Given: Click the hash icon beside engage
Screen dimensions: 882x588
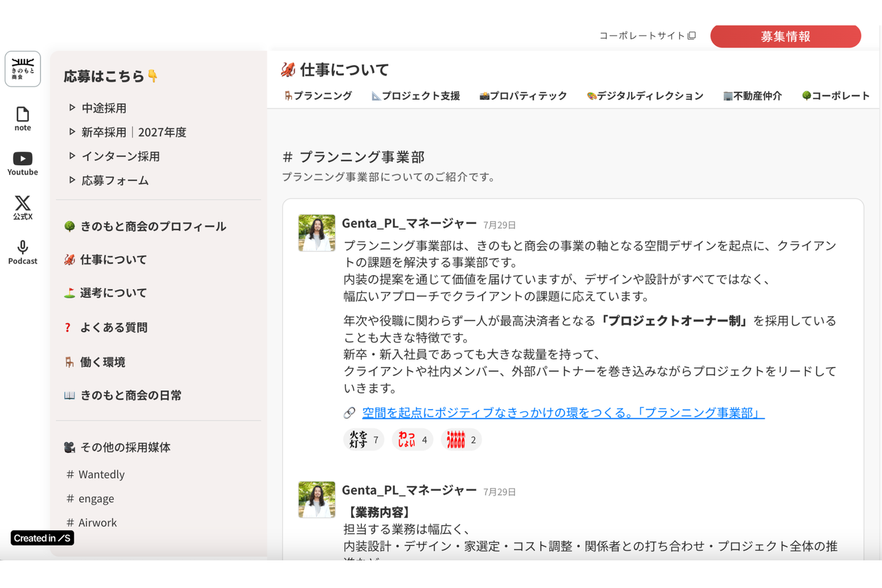Looking at the screenshot, I should 70,499.
